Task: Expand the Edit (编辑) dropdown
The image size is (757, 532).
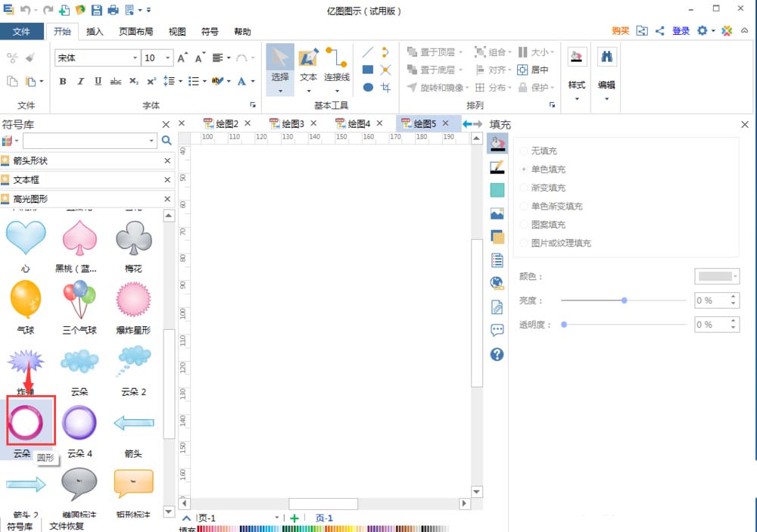Action: [x=607, y=99]
